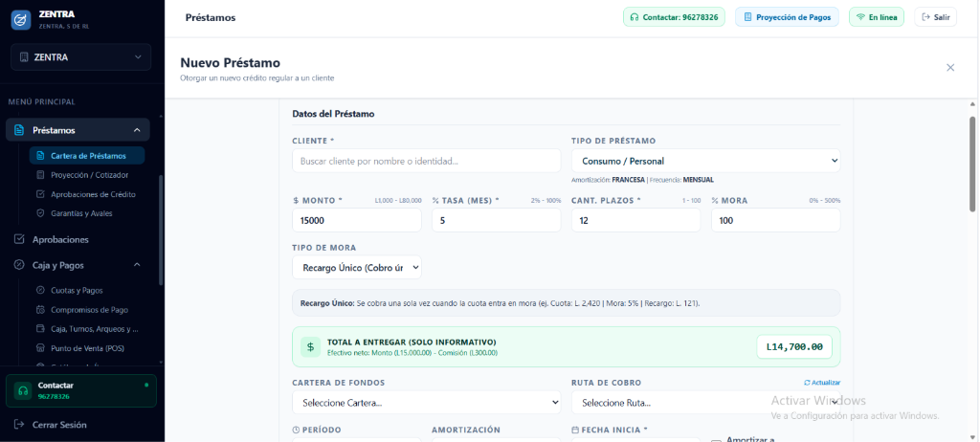Open the Ruta de Cobro dropdown
Viewport: 980px width, 442px height.
[705, 403]
